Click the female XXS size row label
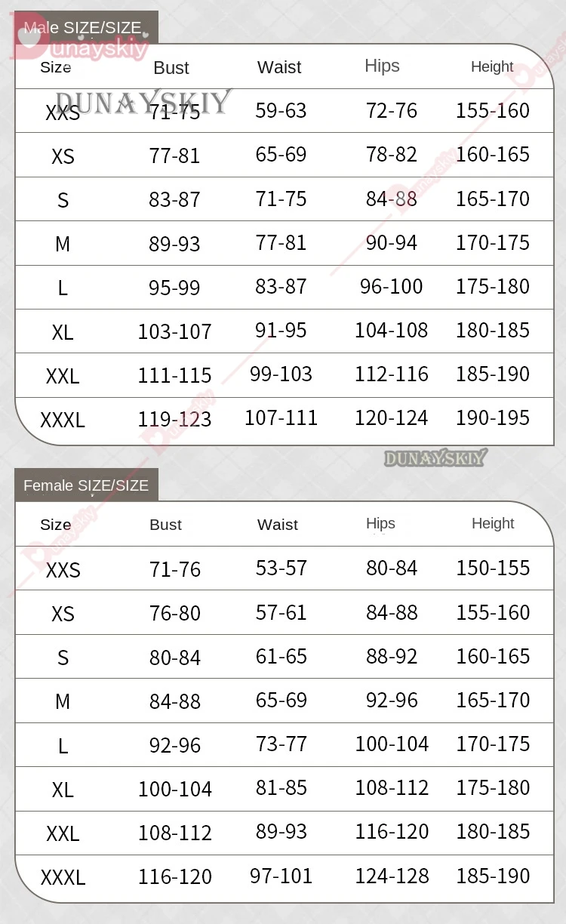 pos(63,570)
